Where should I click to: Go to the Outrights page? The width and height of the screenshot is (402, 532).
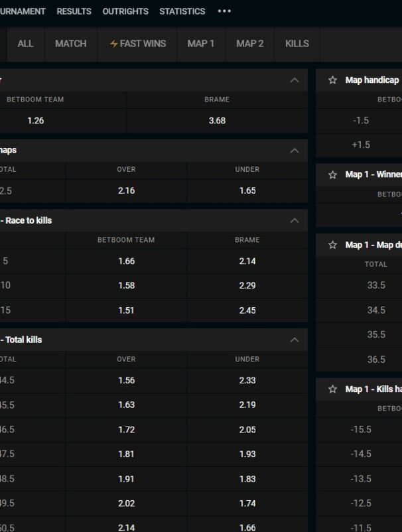(125, 11)
